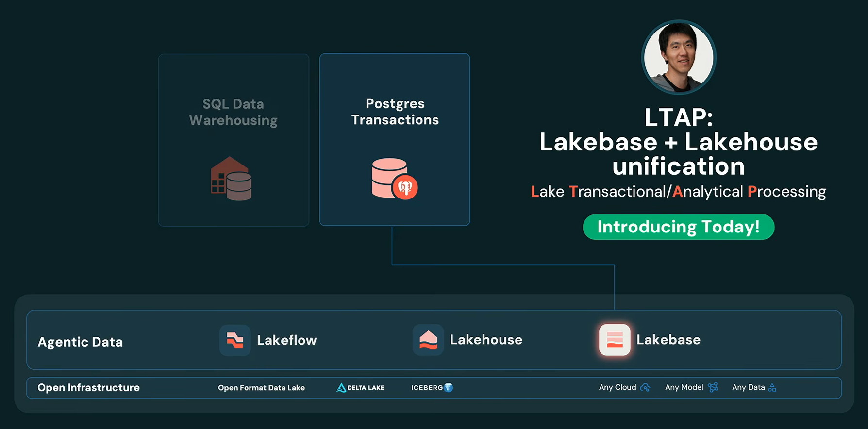
Task: Click the Any Data shapes icon
Action: tap(772, 387)
